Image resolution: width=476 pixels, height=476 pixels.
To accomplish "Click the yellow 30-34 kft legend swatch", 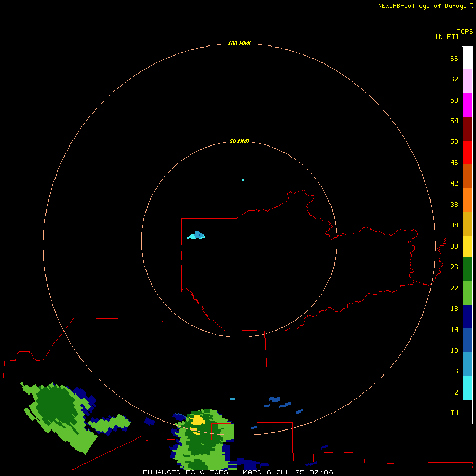I will coord(467,246).
